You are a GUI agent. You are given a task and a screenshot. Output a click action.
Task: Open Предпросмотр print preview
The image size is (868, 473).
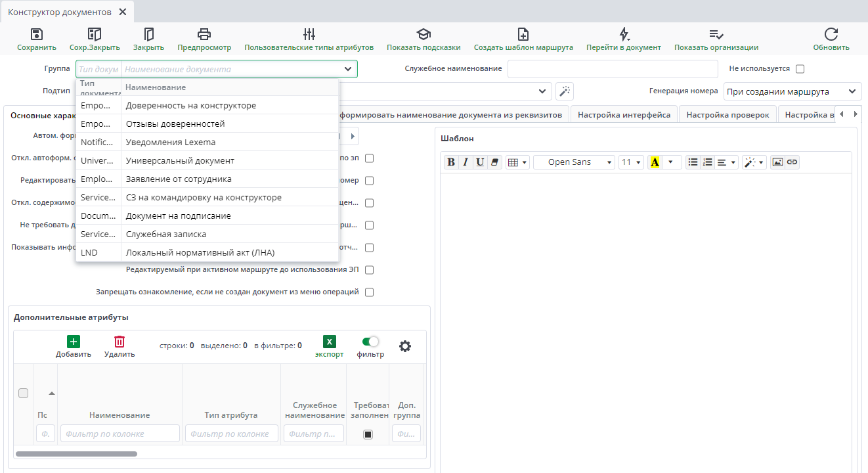tap(204, 35)
